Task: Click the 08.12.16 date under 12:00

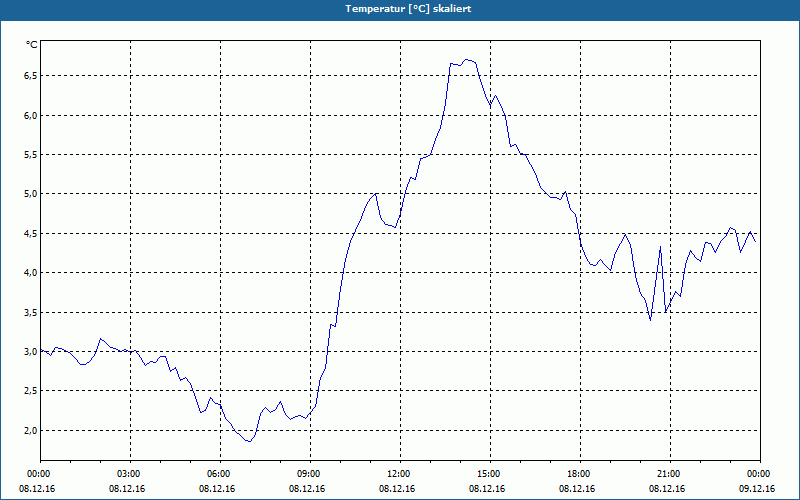Action: pyautogui.click(x=397, y=489)
